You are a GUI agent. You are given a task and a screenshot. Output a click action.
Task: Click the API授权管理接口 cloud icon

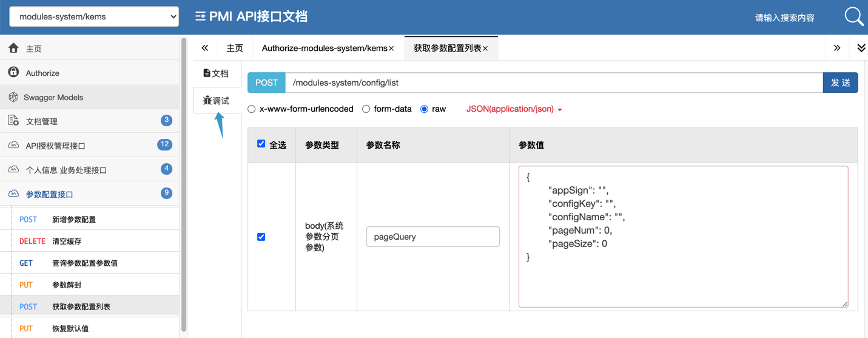coord(13,145)
